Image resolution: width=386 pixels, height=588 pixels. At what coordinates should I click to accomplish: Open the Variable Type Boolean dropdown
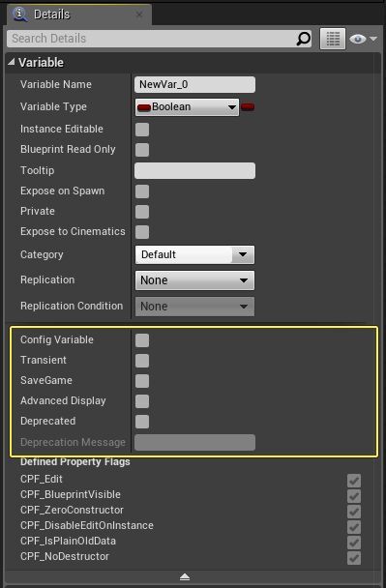pyautogui.click(x=187, y=107)
